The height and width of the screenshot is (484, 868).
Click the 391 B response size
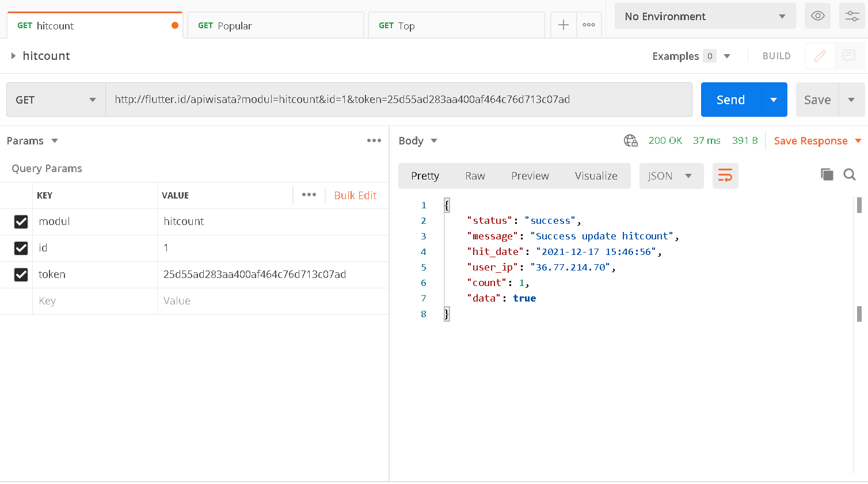745,140
